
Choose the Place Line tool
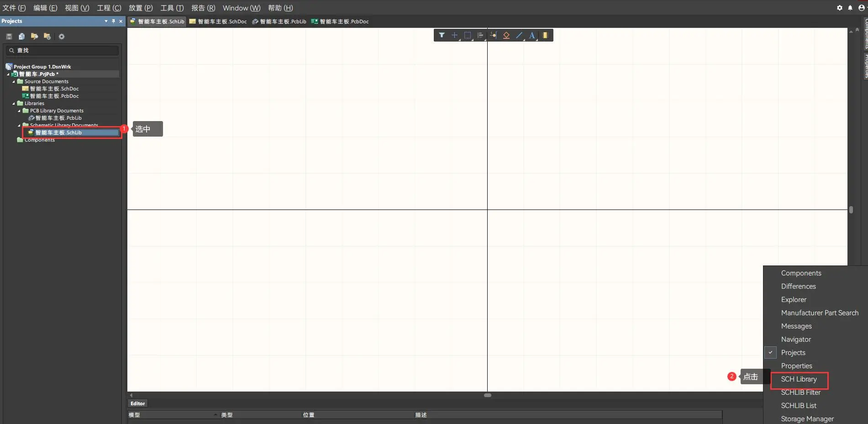click(x=519, y=35)
